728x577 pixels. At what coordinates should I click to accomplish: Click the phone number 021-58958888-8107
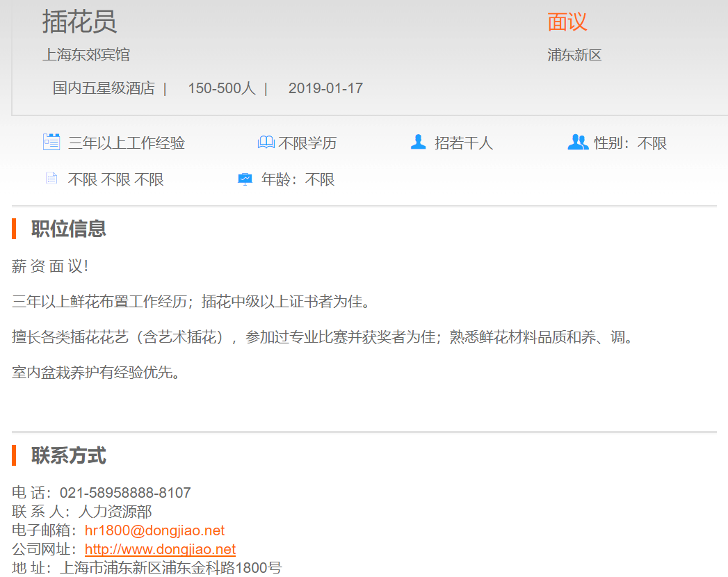(125, 493)
